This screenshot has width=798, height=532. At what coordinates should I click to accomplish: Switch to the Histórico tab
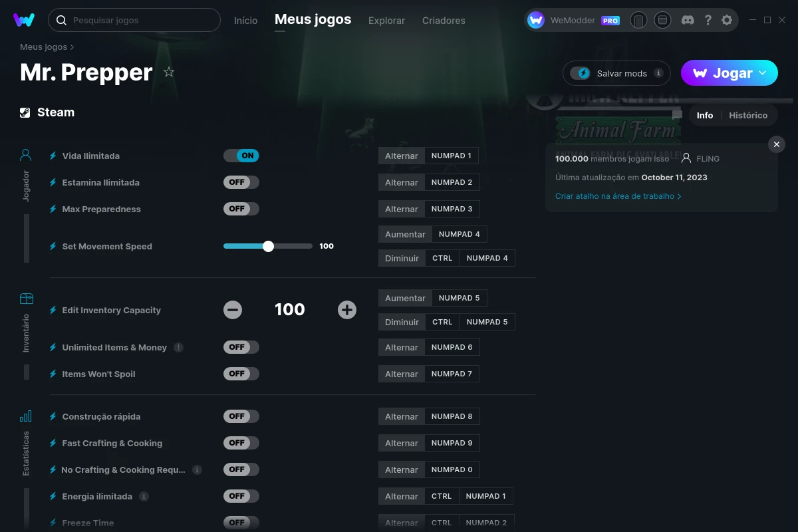(748, 115)
